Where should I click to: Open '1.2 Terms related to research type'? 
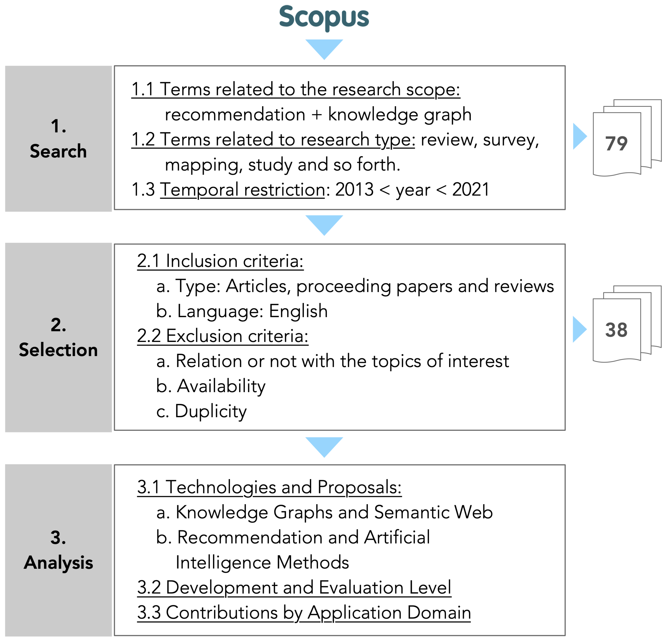click(x=273, y=140)
